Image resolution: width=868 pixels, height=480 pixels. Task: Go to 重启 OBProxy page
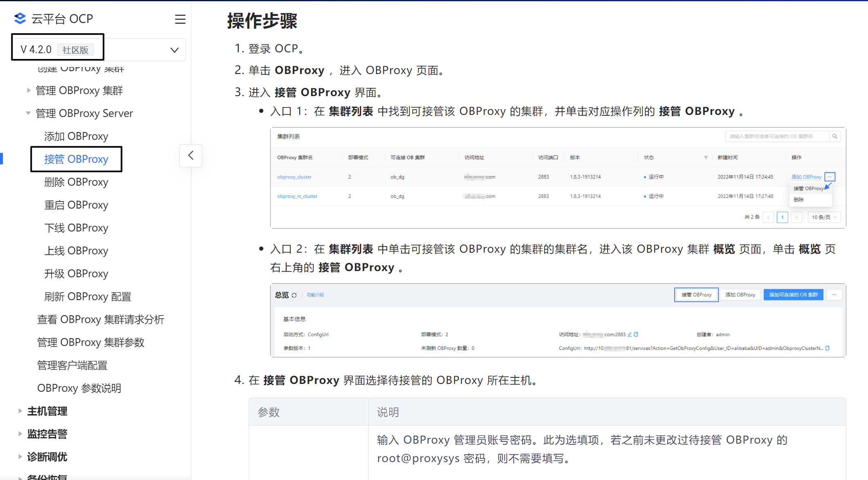coord(76,205)
